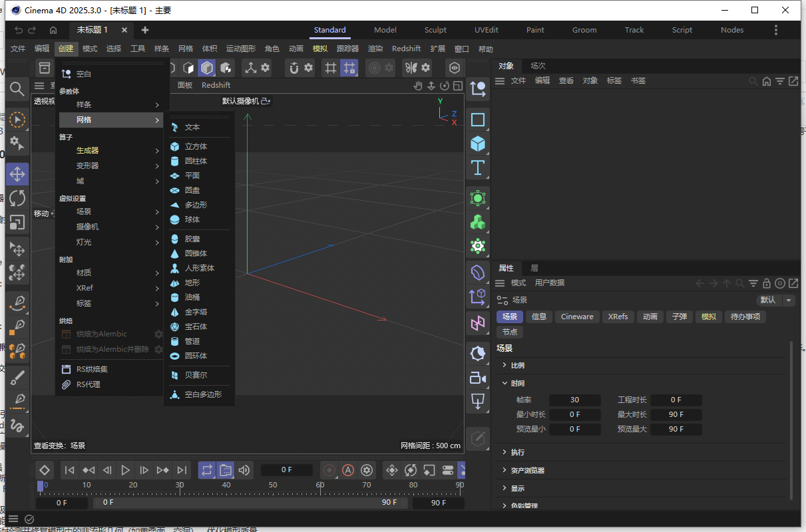The height and width of the screenshot is (532, 806).
Task: Click the 帧率 input field showing 30
Action: click(574, 400)
